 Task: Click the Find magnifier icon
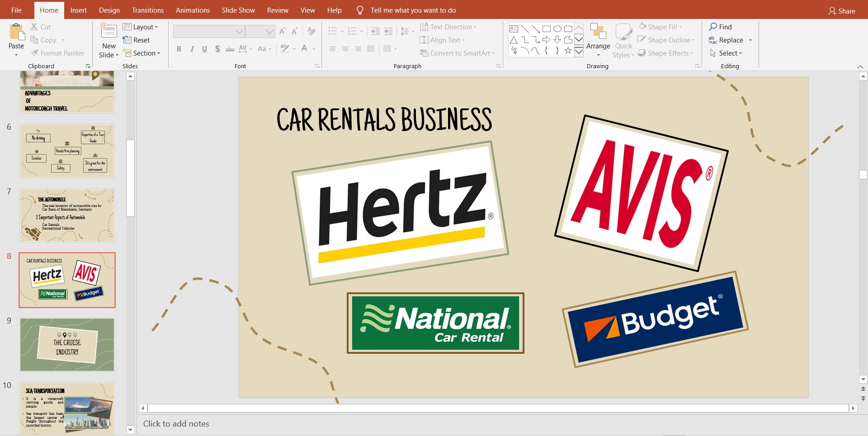click(713, 27)
